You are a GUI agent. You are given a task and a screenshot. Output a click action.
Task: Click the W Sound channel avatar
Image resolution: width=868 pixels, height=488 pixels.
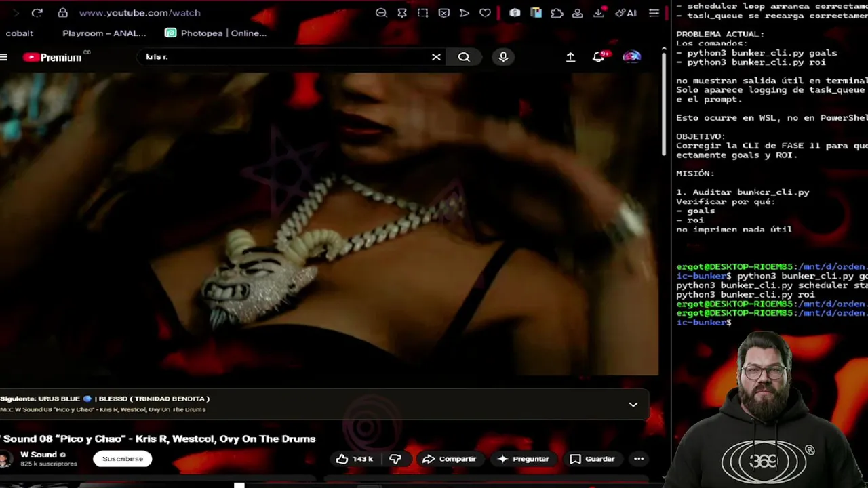pyautogui.click(x=5, y=459)
